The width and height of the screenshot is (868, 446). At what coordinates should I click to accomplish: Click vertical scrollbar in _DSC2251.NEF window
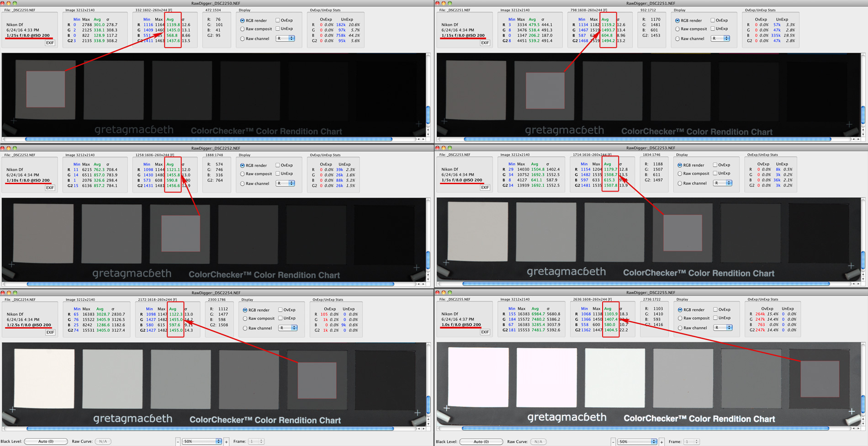(x=863, y=114)
